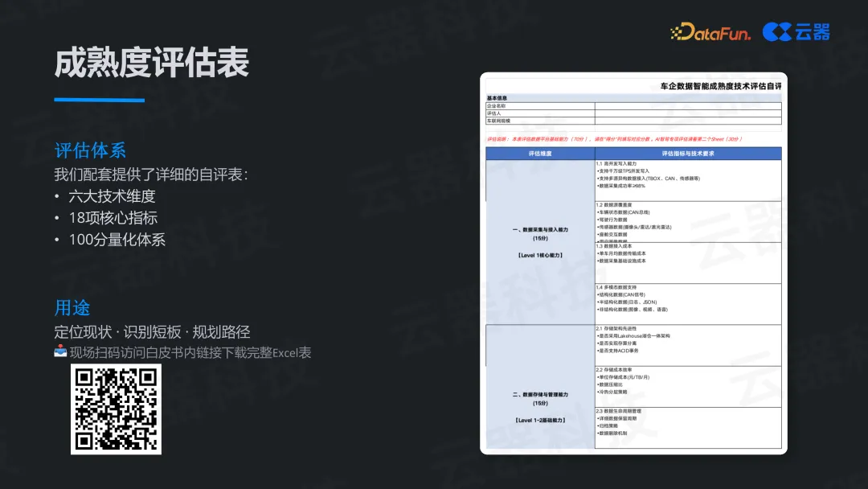Click the 1.3 数据接入成本 heading
Viewport: 868px width, 489px height.
[614, 246]
